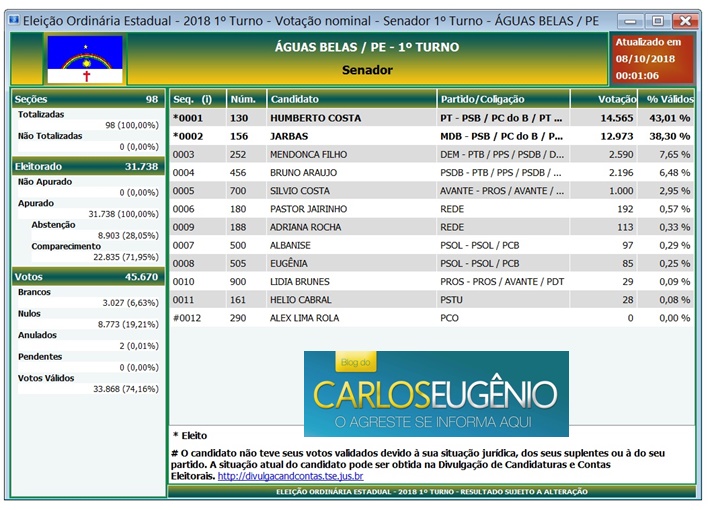Sort by the Partido/Coligação column header
Image resolution: width=709 pixels, height=510 pixels.
pyautogui.click(x=503, y=99)
